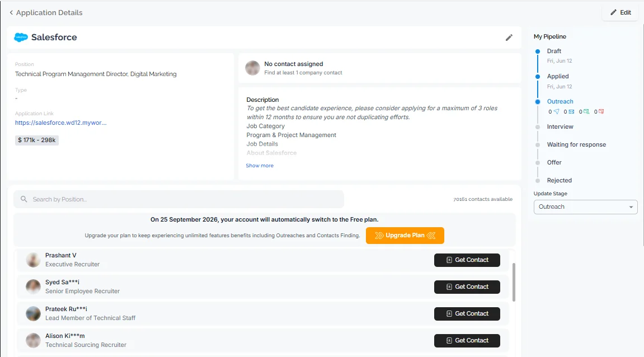
Task: Select the Rejected pipeline stage
Action: coord(559,180)
